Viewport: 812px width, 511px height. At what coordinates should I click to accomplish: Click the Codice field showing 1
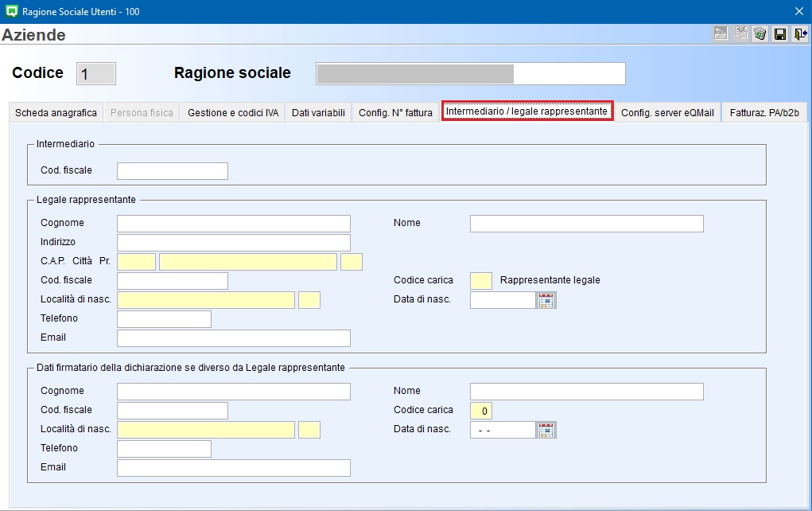pyautogui.click(x=96, y=73)
